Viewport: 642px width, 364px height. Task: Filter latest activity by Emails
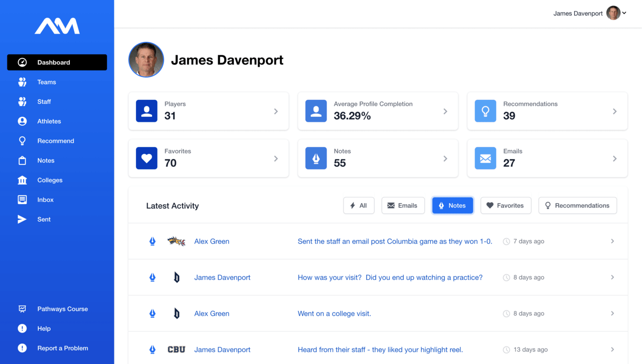point(403,206)
